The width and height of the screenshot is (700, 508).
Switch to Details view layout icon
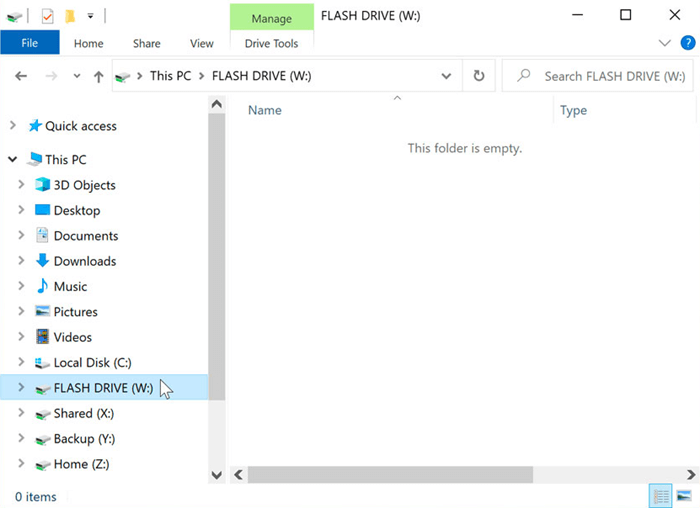[x=661, y=496]
